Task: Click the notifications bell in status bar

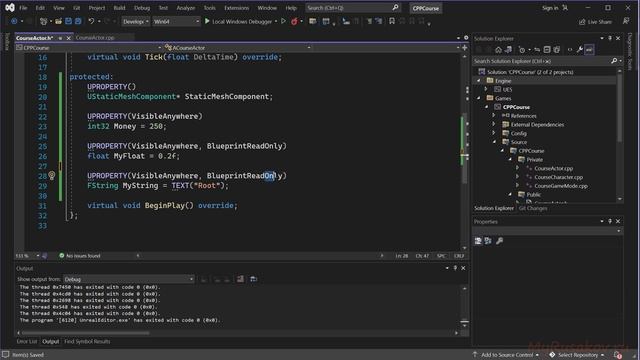Action: [x=618, y=355]
